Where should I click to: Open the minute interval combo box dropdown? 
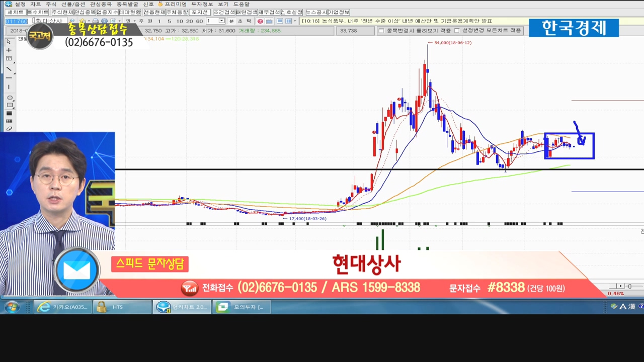[221, 21]
